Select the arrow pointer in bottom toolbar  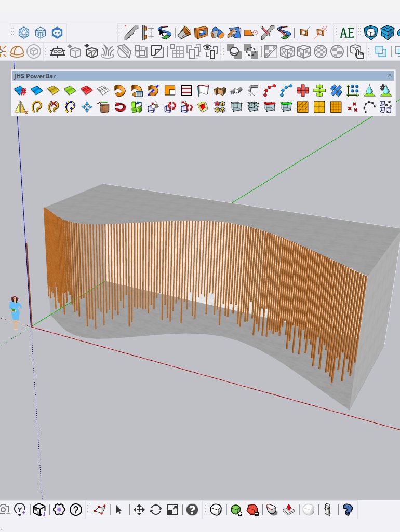118,510
